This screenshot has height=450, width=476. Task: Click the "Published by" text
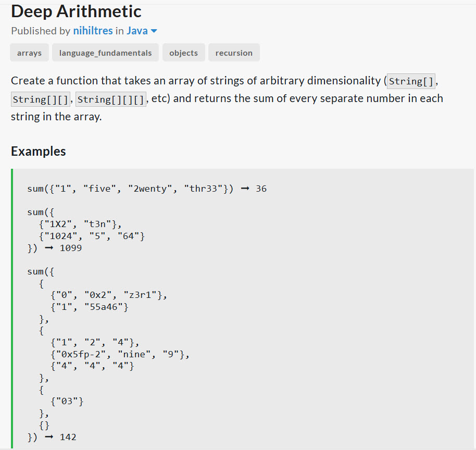(41, 31)
